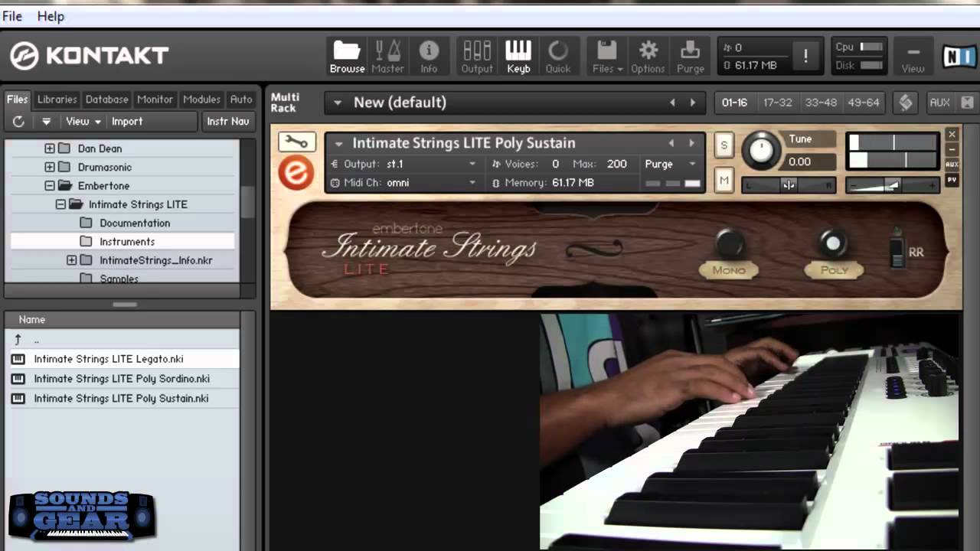Show rack page 49-64
The height and width of the screenshot is (551, 980).
click(x=864, y=103)
